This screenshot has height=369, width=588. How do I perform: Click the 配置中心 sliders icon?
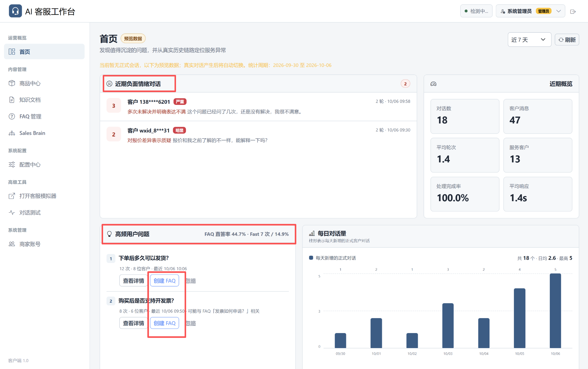click(x=12, y=165)
